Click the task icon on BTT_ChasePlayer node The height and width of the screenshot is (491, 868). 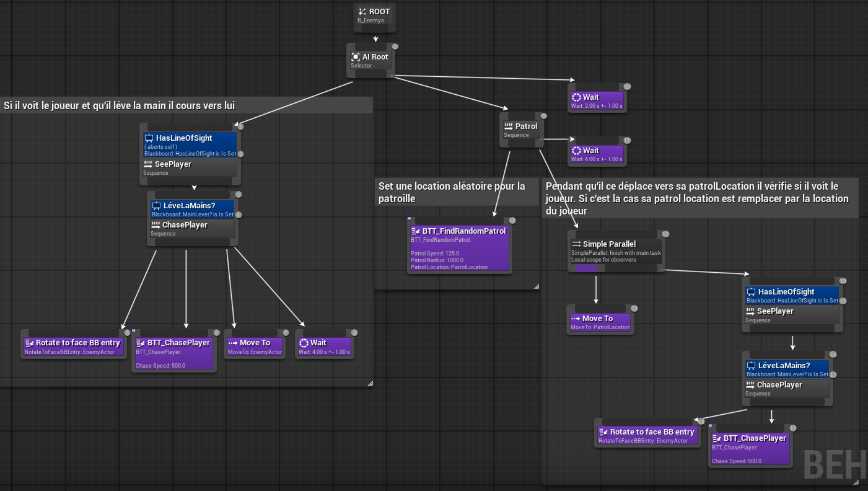click(139, 342)
